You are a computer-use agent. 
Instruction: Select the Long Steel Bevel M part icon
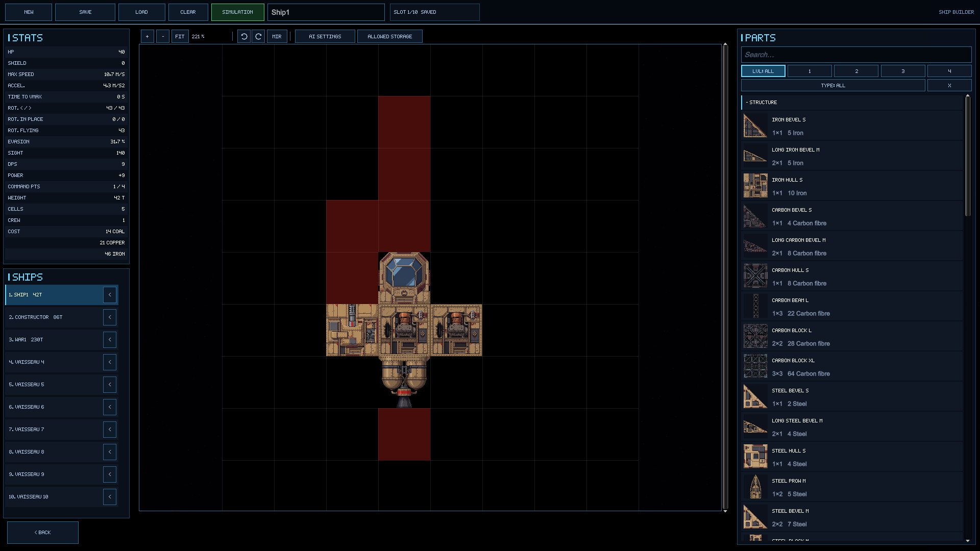pyautogui.click(x=755, y=427)
